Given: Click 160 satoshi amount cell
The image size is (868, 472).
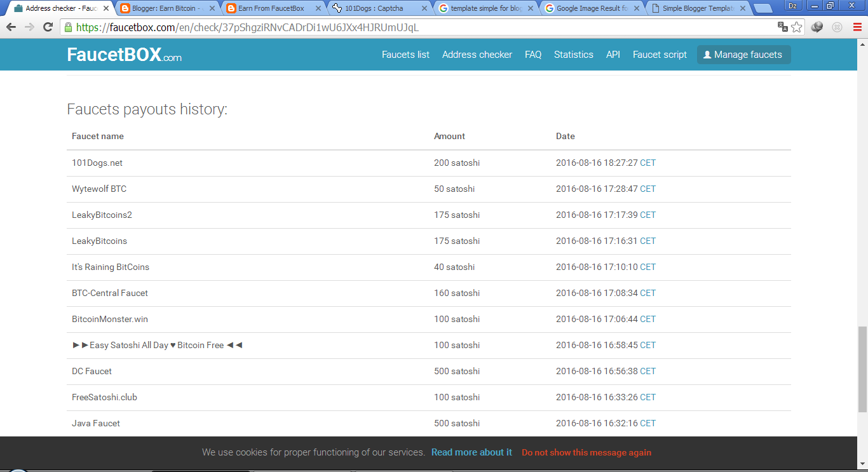Looking at the screenshot, I should (457, 293).
